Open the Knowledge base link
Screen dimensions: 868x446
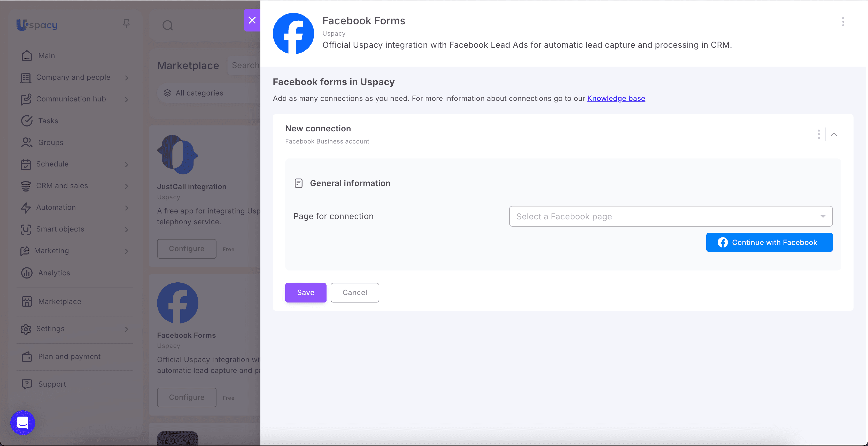pyautogui.click(x=616, y=98)
